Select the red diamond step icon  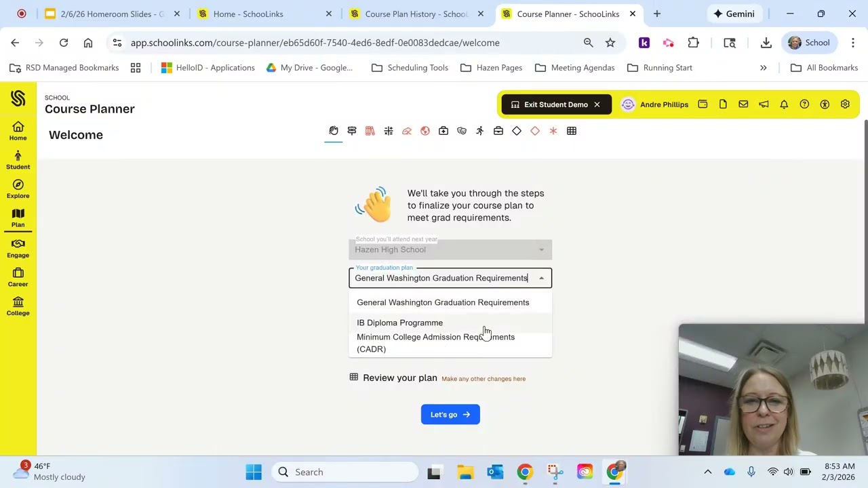(x=535, y=131)
